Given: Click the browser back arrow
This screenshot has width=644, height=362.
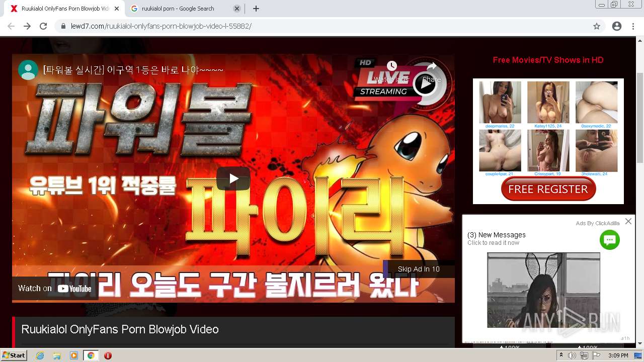Looking at the screenshot, I should (11, 26).
